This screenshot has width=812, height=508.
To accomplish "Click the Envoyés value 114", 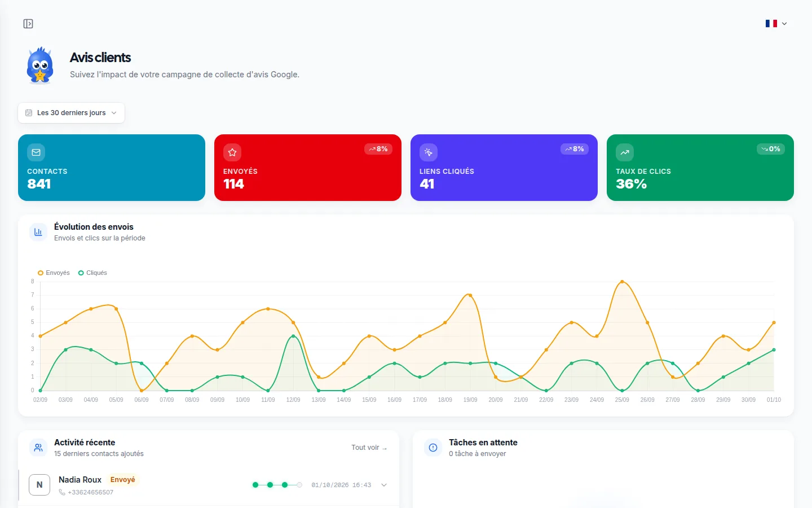I will (233, 184).
